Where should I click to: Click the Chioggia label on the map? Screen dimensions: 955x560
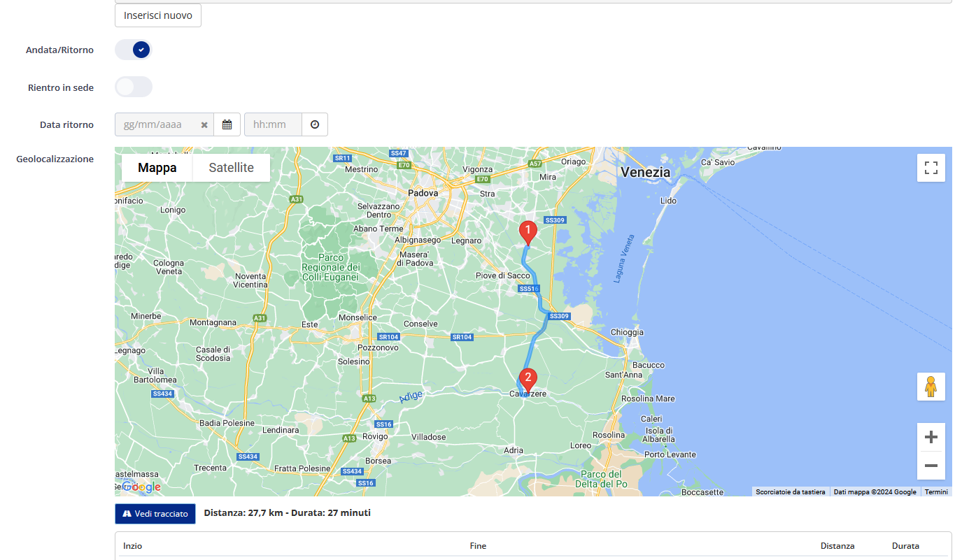click(x=627, y=333)
